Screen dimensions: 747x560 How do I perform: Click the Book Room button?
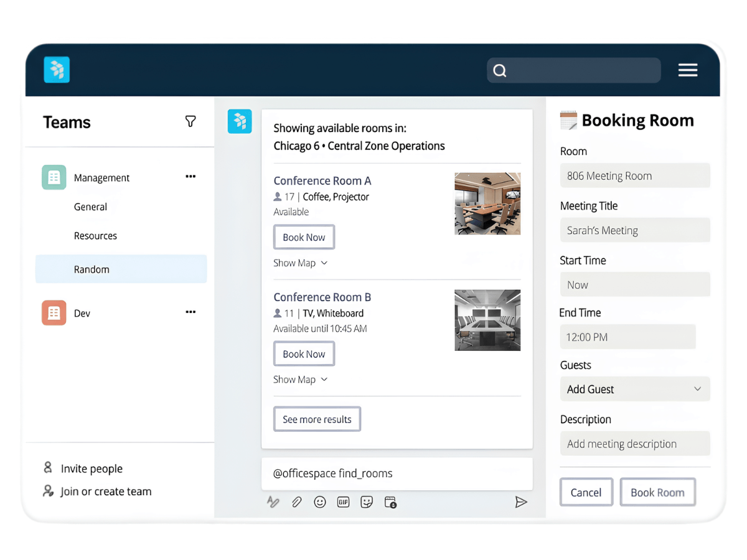657,492
